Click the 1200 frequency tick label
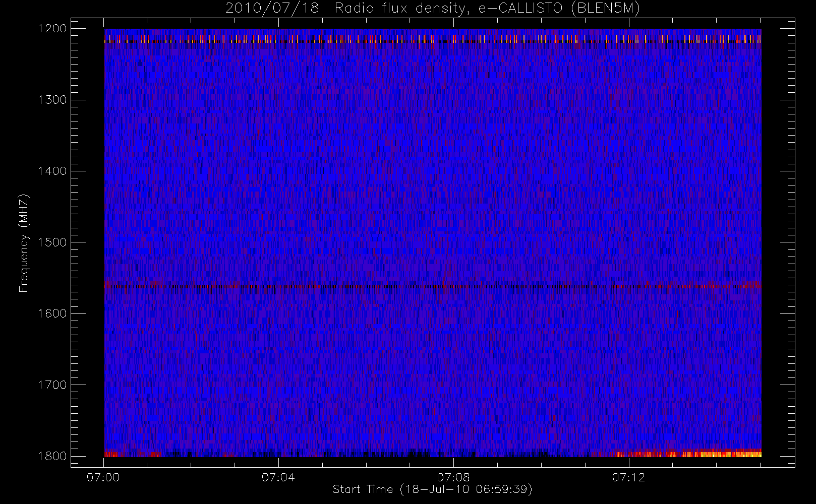The width and height of the screenshot is (816, 504). tap(52, 29)
